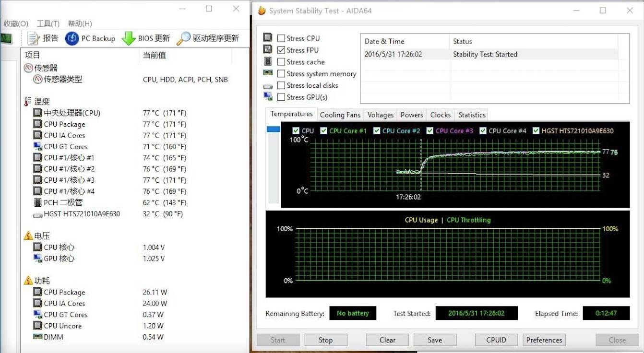644x353 pixels.
Task: Click the BIOS update green arrow icon
Action: pyautogui.click(x=128, y=38)
